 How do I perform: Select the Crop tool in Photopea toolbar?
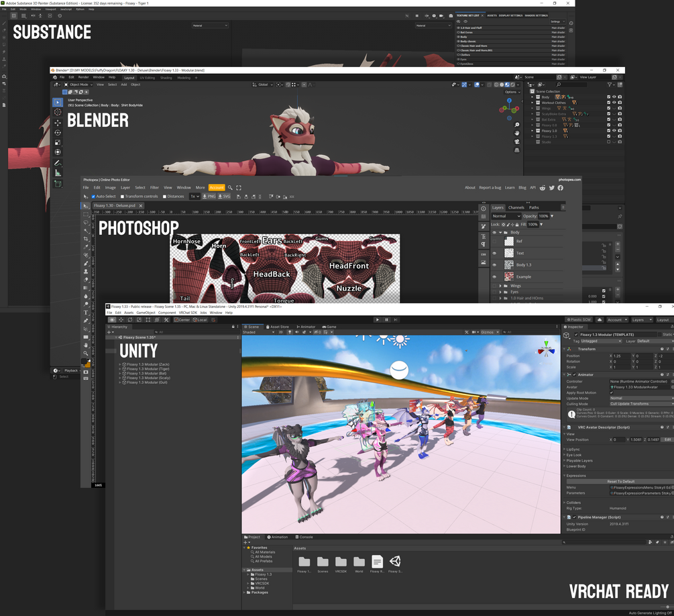pos(86,239)
